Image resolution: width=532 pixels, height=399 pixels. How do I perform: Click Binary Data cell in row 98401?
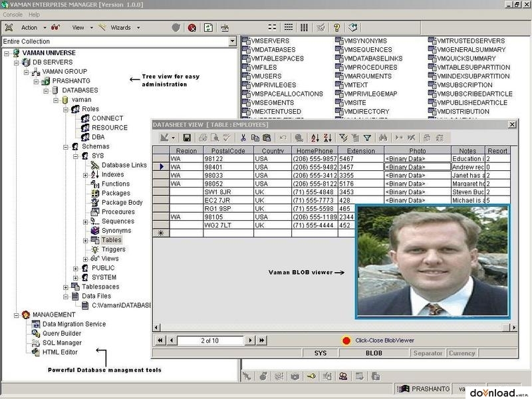418,167
